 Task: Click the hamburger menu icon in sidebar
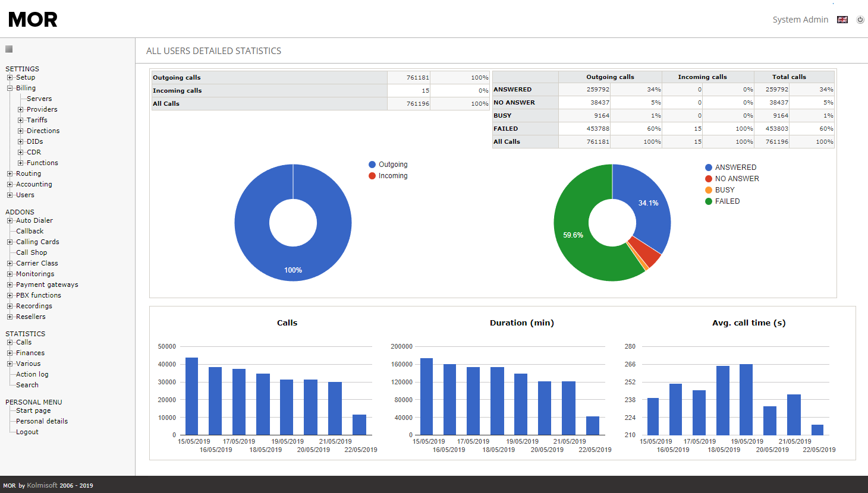pyautogui.click(x=9, y=49)
